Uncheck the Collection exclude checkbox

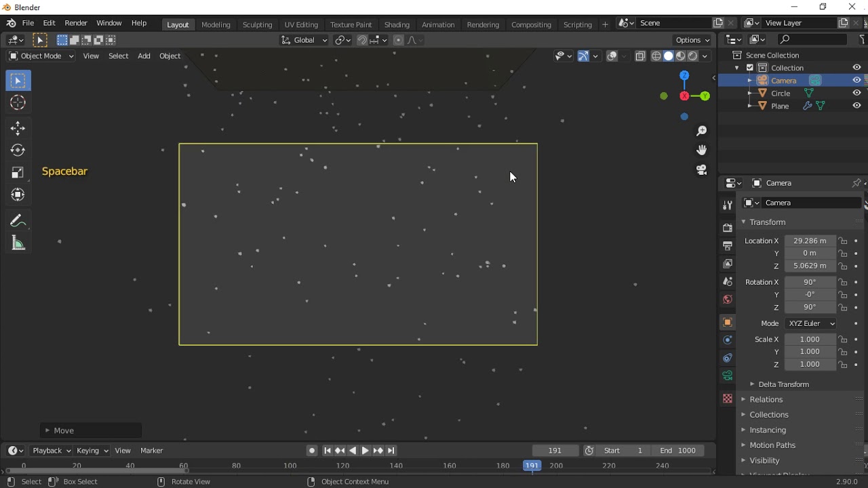click(x=750, y=68)
